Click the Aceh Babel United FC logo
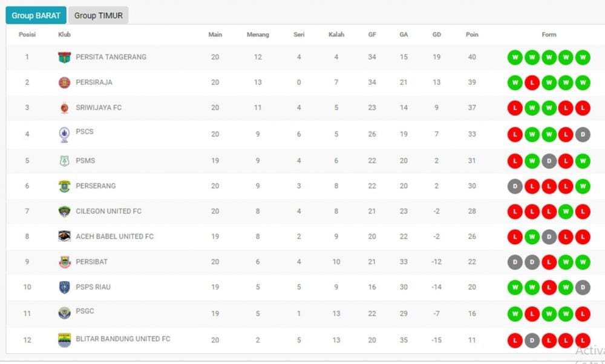Viewport: 605px width, 364px height. [x=64, y=236]
